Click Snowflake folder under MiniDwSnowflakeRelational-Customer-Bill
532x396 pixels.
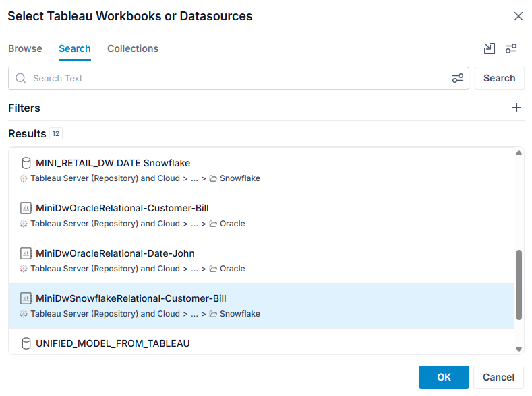pyautogui.click(x=235, y=313)
